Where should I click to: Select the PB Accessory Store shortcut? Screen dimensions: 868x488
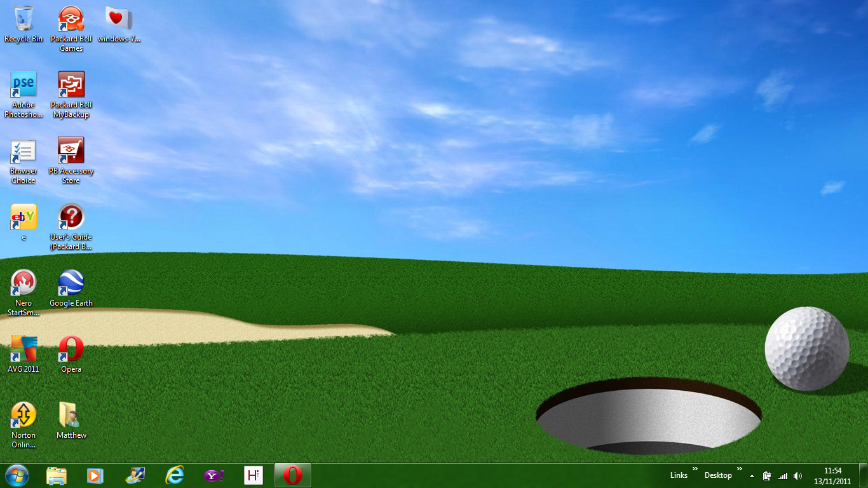tap(71, 161)
